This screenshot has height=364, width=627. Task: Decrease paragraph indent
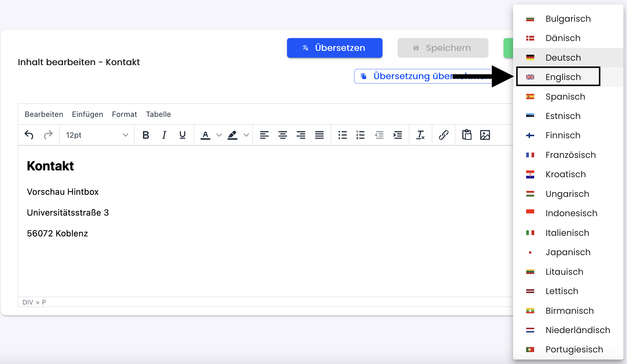tap(379, 135)
